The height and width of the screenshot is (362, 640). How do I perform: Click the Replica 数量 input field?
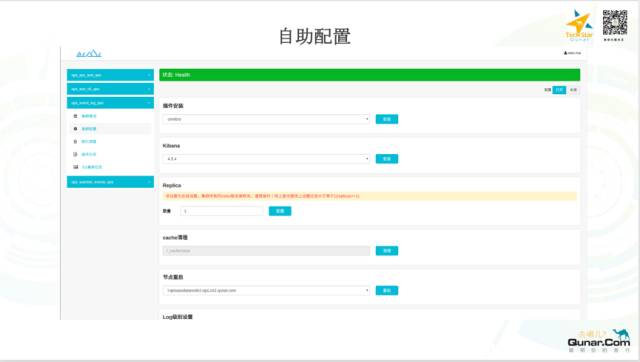(x=222, y=211)
